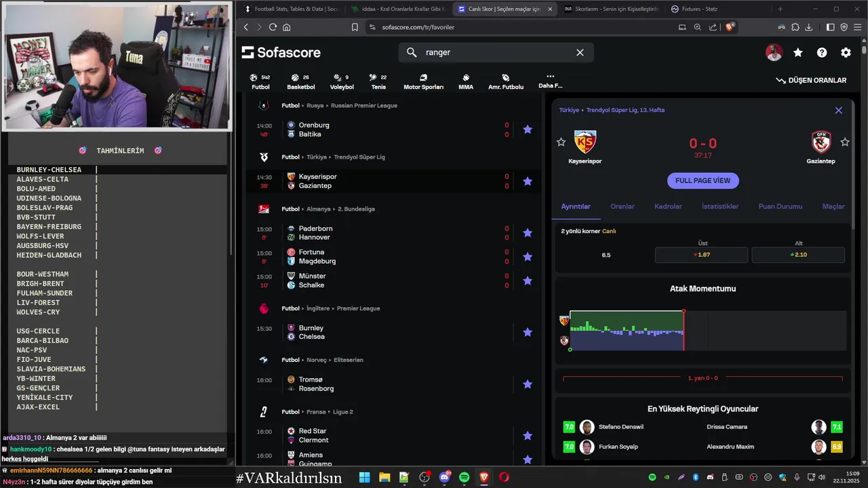
Task: Toggle favorite star for Red Star-Clermont
Action: tap(528, 435)
